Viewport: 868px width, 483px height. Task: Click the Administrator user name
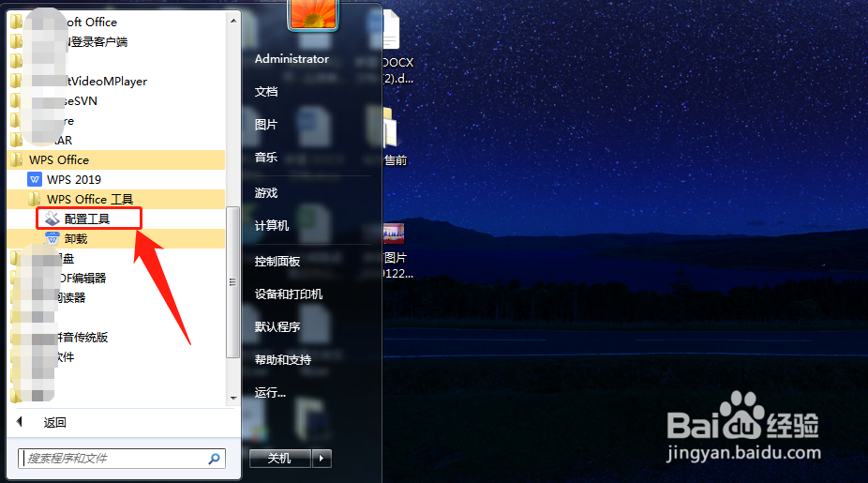292,59
